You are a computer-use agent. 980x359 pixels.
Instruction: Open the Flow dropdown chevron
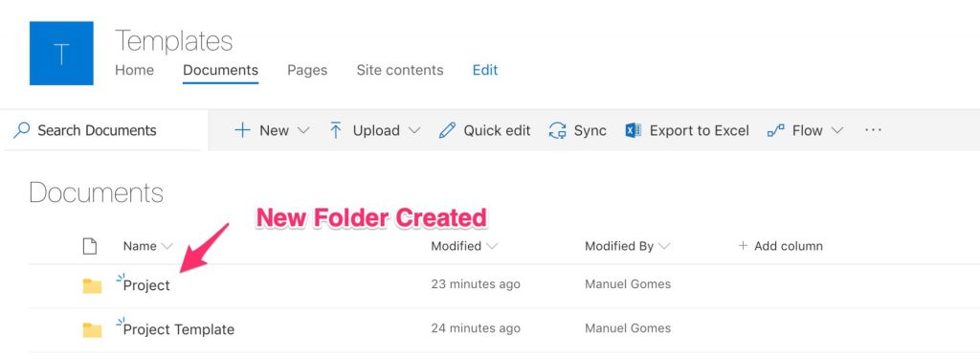click(x=836, y=130)
